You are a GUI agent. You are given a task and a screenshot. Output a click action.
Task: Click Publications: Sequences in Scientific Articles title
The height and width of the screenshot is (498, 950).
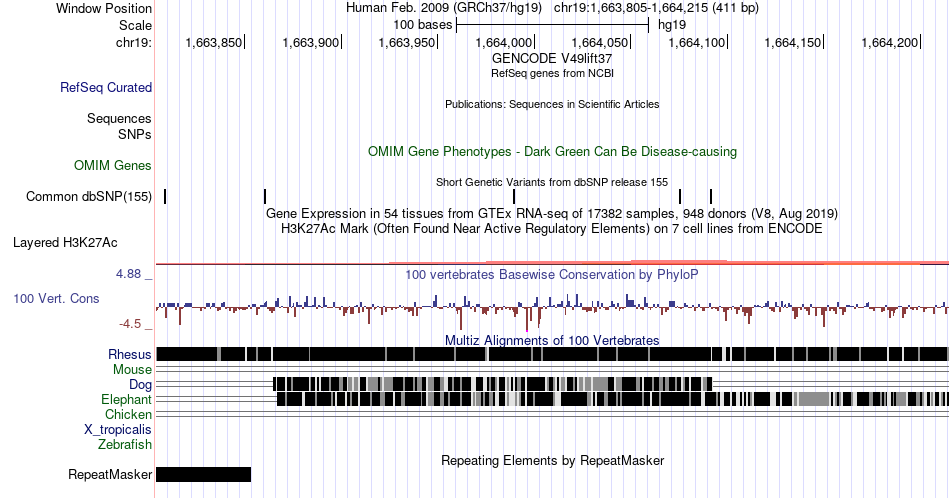tap(552, 104)
